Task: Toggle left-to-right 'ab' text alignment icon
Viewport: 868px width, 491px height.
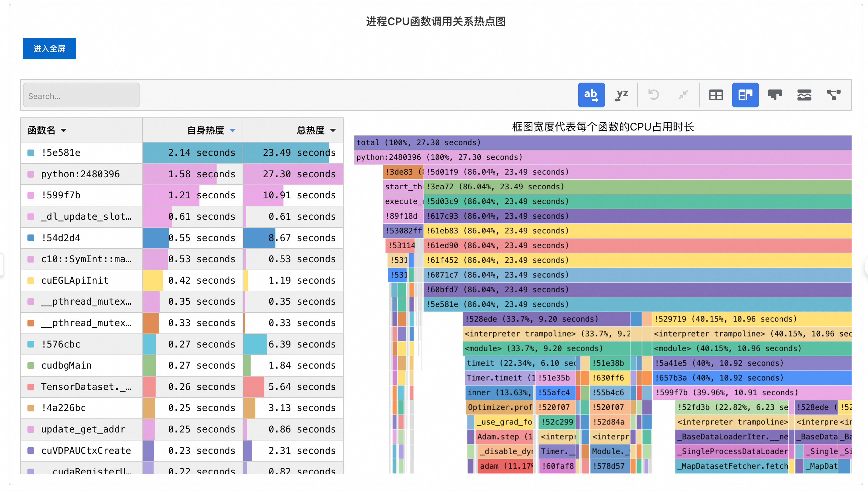Action: coord(591,95)
